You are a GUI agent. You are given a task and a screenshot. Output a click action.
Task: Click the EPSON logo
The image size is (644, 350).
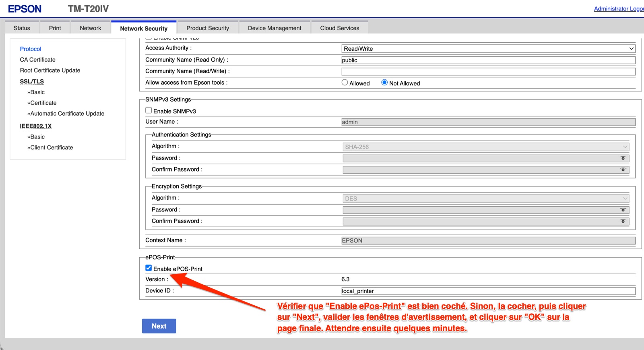point(25,9)
